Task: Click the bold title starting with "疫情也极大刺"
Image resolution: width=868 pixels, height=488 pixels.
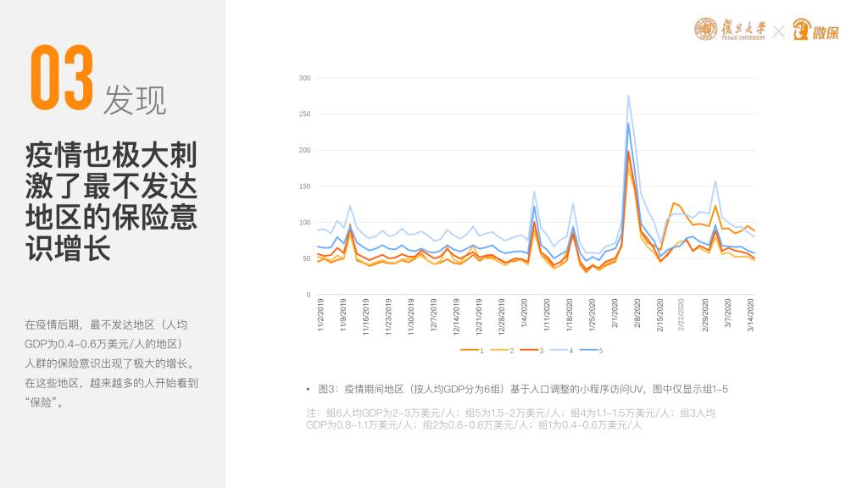Action: coord(111,203)
